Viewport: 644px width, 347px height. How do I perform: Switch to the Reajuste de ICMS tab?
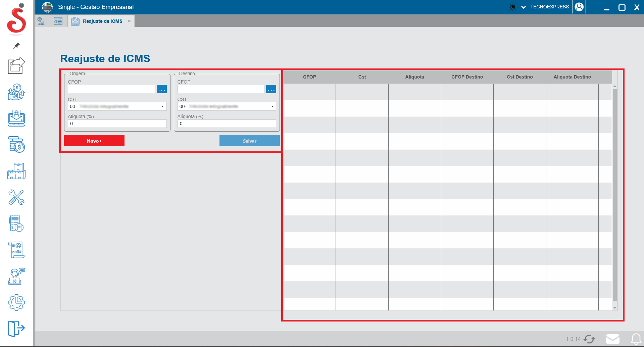[x=102, y=21]
